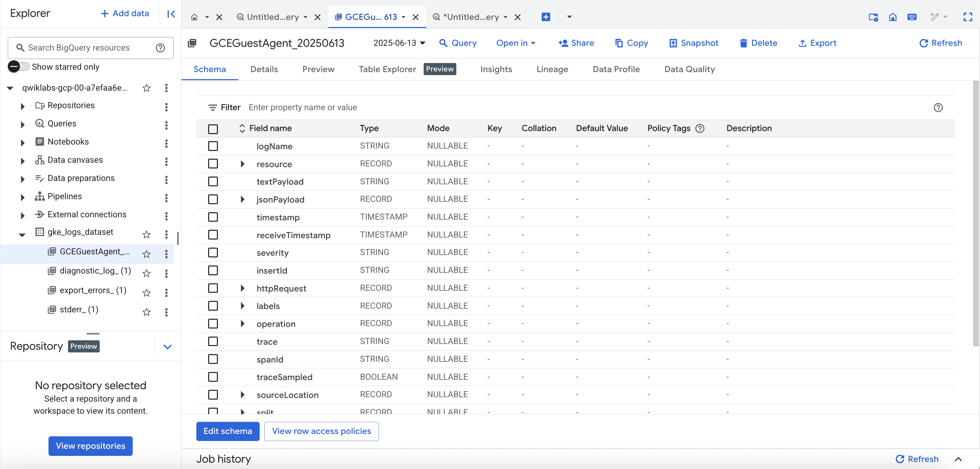The width and height of the screenshot is (980, 469).
Task: Click the Snapshot button
Action: 693,43
